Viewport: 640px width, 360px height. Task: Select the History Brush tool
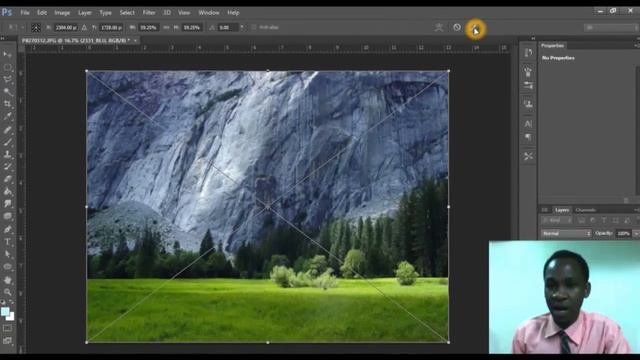click(7, 167)
